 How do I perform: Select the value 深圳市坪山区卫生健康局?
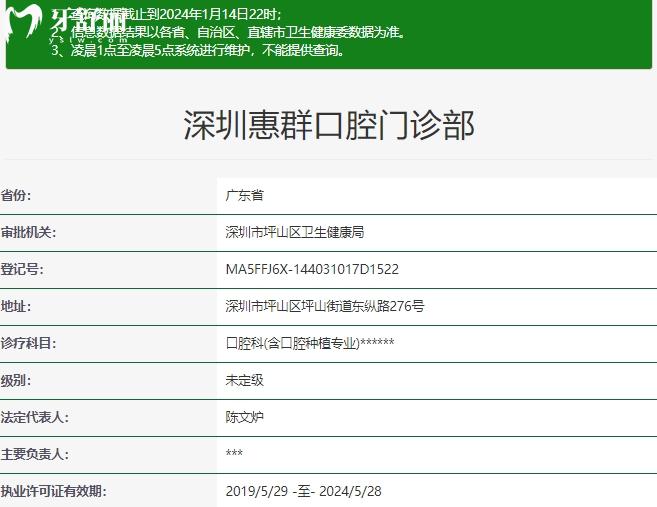[295, 232]
